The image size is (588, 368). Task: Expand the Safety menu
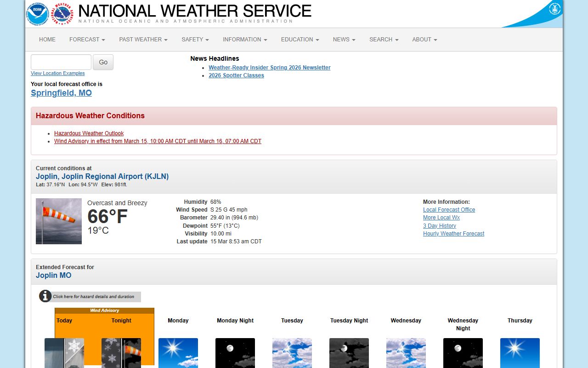pyautogui.click(x=195, y=40)
